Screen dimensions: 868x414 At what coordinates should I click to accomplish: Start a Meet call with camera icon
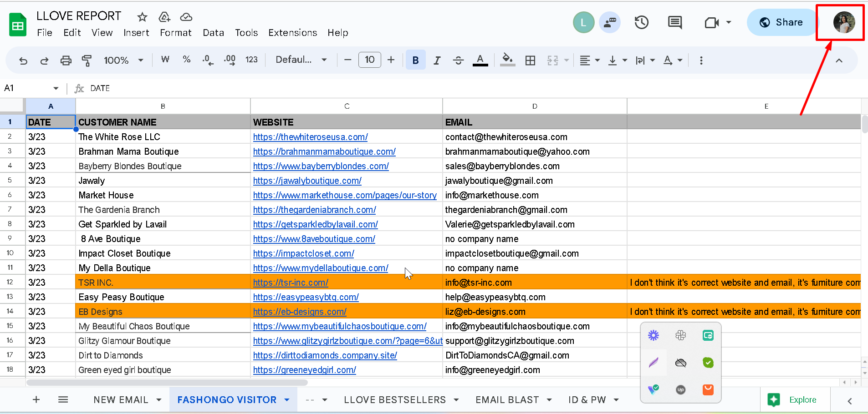(712, 22)
